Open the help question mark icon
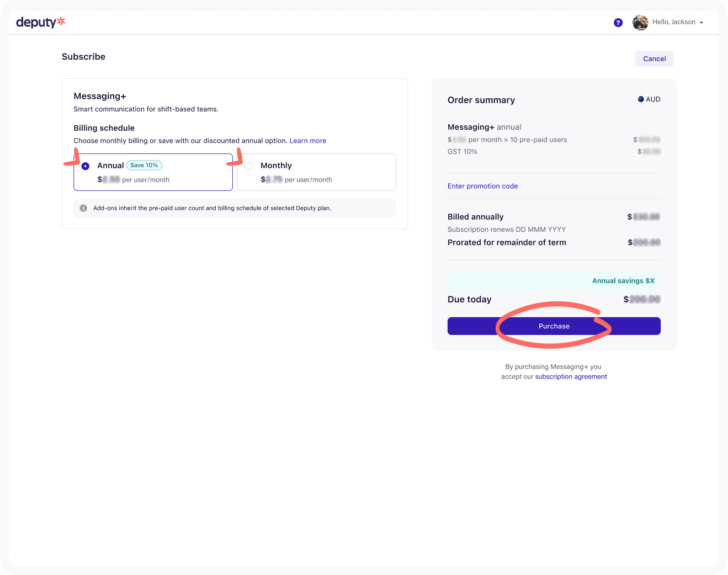Screen dimensions: 728x575 (x=618, y=23)
